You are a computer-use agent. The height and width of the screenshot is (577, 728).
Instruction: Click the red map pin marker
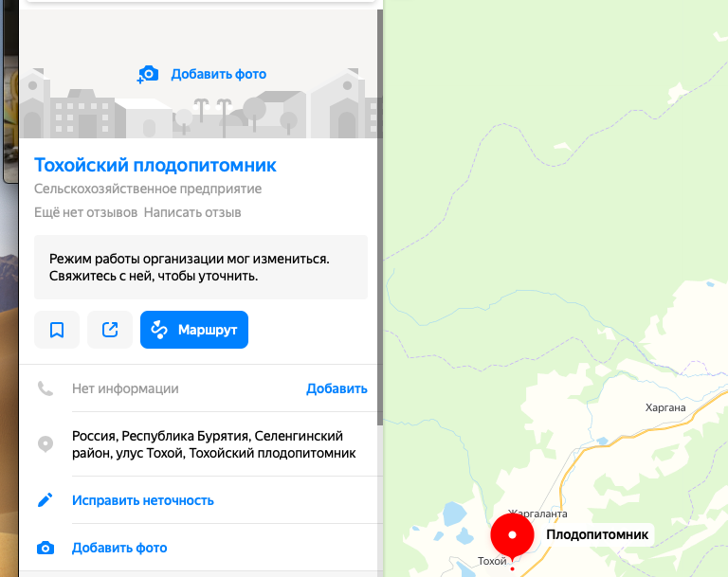tap(512, 535)
